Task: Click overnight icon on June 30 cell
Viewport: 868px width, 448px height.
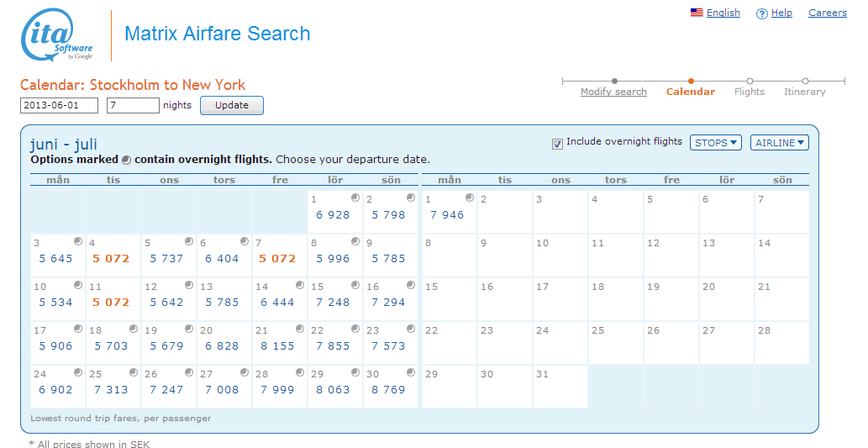Action: (411, 372)
